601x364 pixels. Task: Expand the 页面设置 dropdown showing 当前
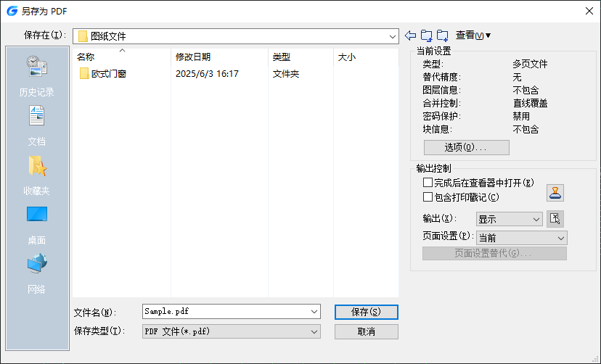[522, 238]
